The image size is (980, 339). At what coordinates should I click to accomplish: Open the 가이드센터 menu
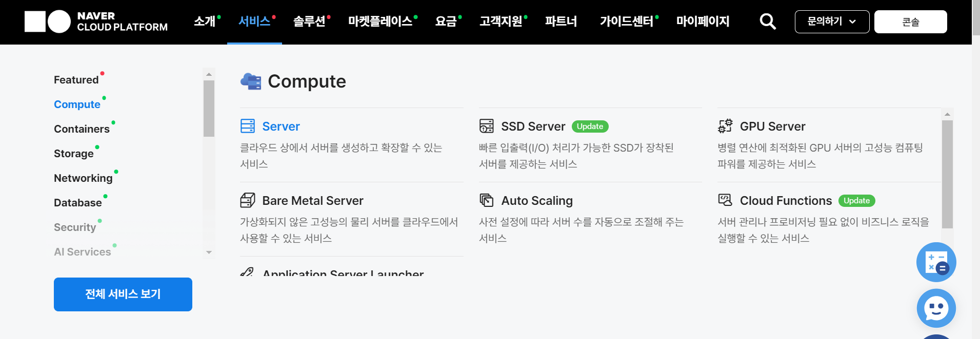click(627, 22)
